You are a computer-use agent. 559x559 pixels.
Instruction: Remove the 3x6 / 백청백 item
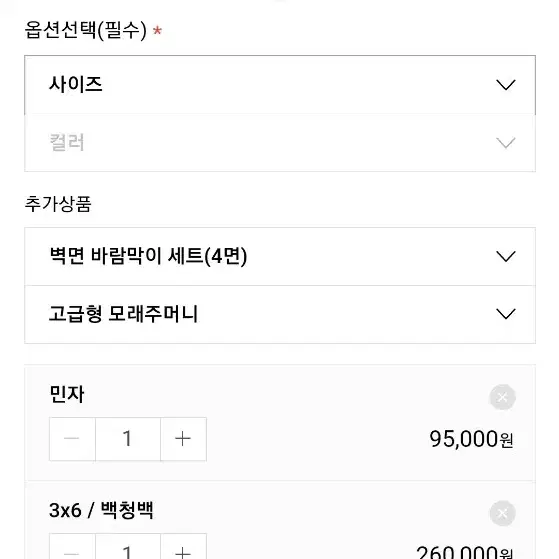(503, 513)
